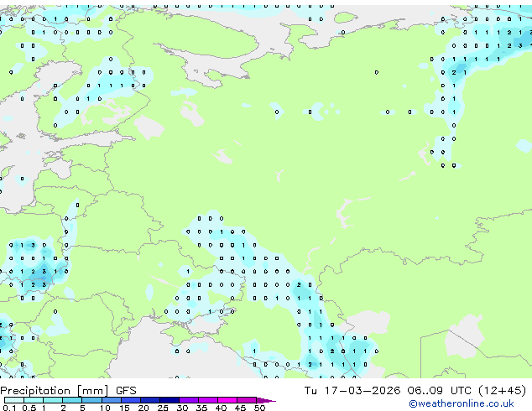532x411 pixels.
Task: Click the '06..09 UTC' time range text
Action: tap(440, 391)
